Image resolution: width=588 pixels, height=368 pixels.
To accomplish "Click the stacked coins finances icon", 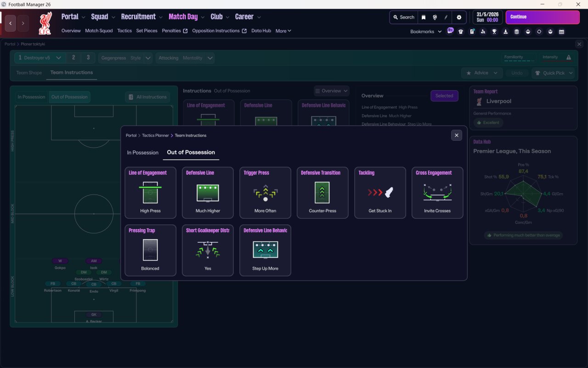I will tap(517, 32).
